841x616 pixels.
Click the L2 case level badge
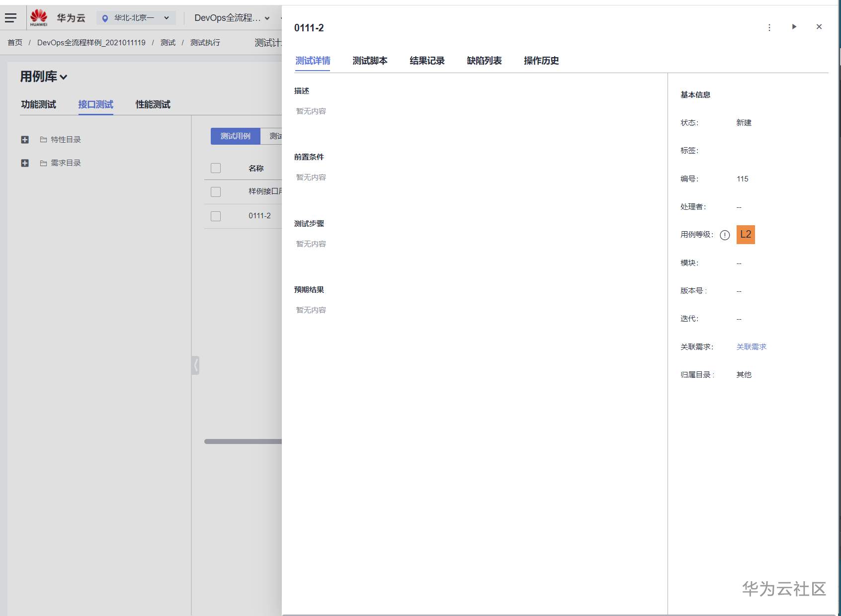point(746,235)
